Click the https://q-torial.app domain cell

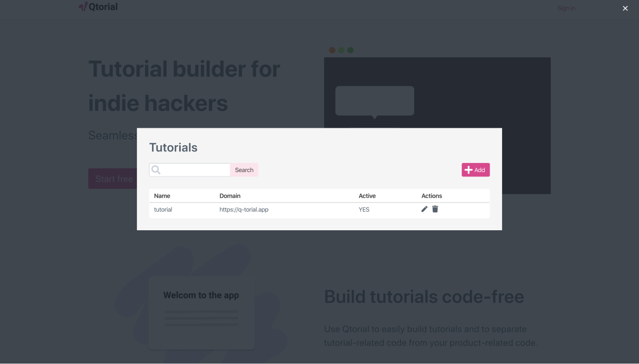pyautogui.click(x=244, y=210)
